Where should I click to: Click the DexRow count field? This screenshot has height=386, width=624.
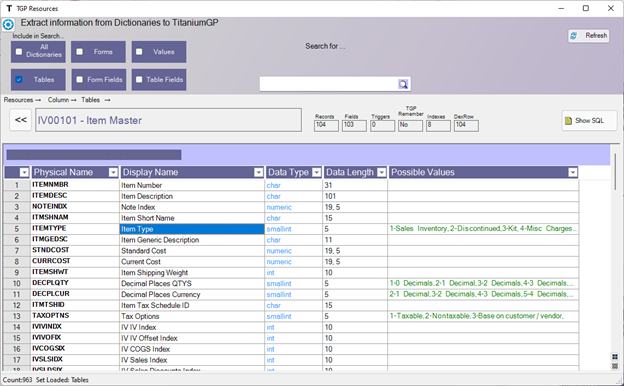(x=466, y=125)
